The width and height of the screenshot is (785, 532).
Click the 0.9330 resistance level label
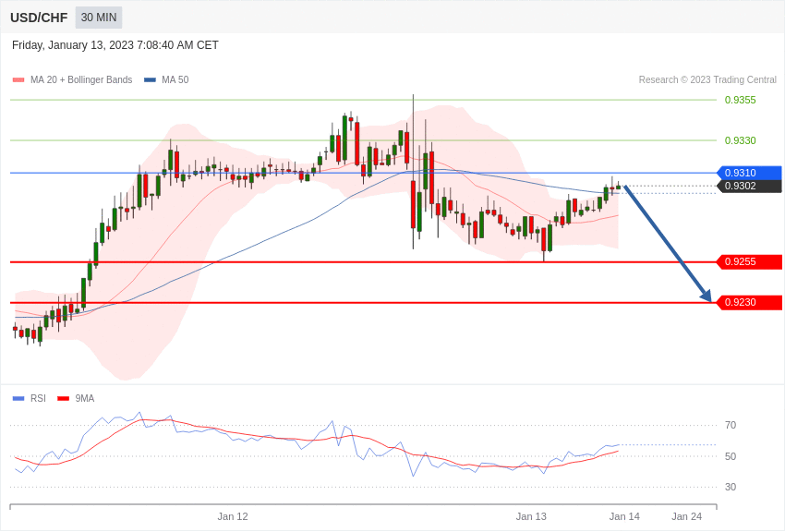click(740, 140)
